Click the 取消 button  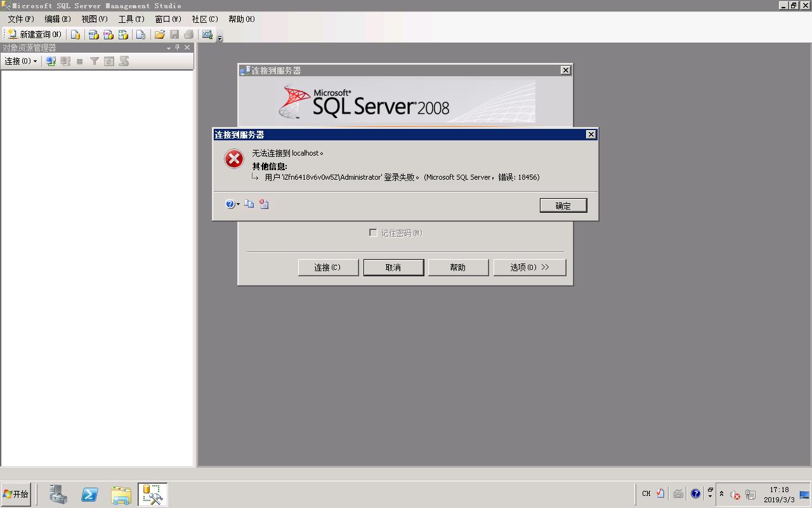click(393, 267)
